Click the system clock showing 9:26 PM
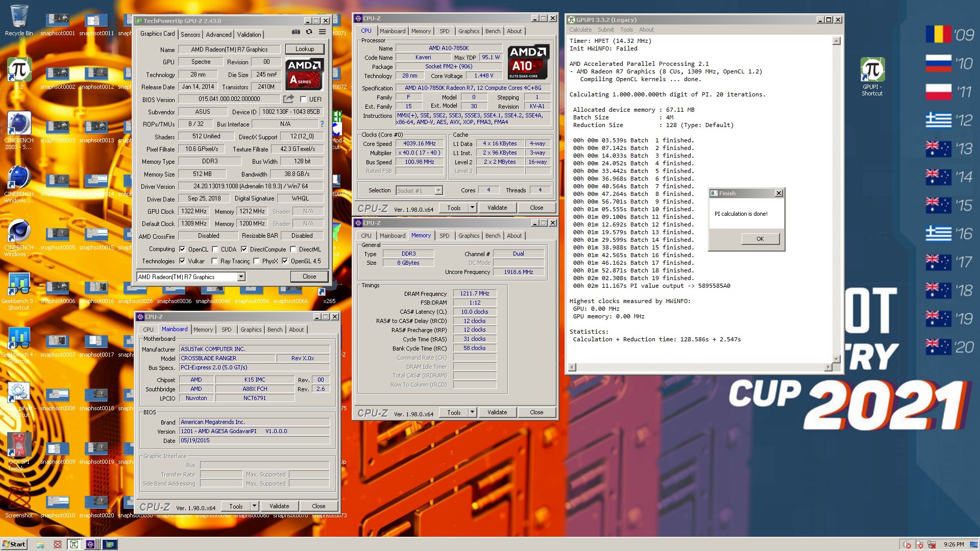Screen dimensions: 980x551 953,544
